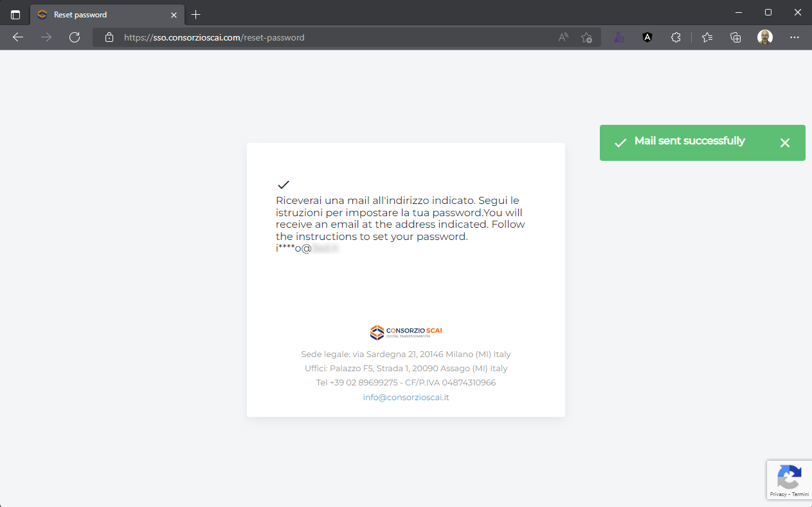Open Settings and more menu
The height and width of the screenshot is (507, 812).
click(794, 37)
